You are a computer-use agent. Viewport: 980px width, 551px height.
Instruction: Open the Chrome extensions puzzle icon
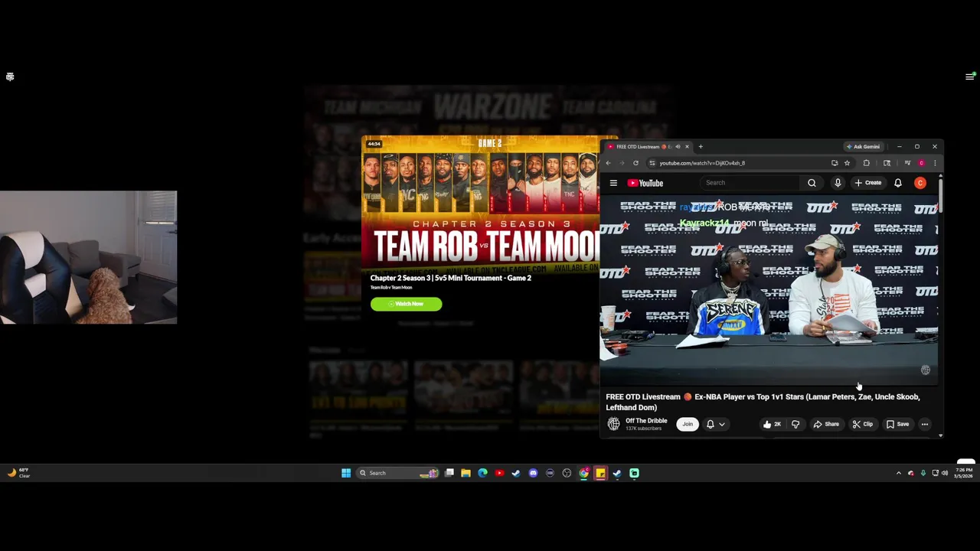(866, 163)
